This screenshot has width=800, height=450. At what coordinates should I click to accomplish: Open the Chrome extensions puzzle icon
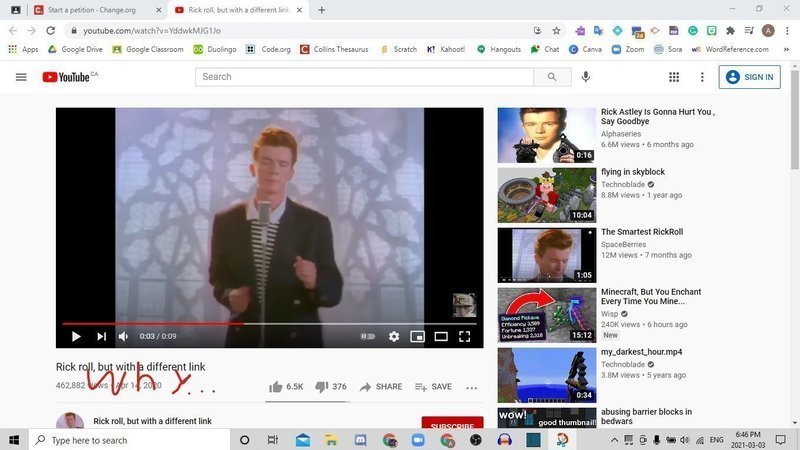click(730, 31)
